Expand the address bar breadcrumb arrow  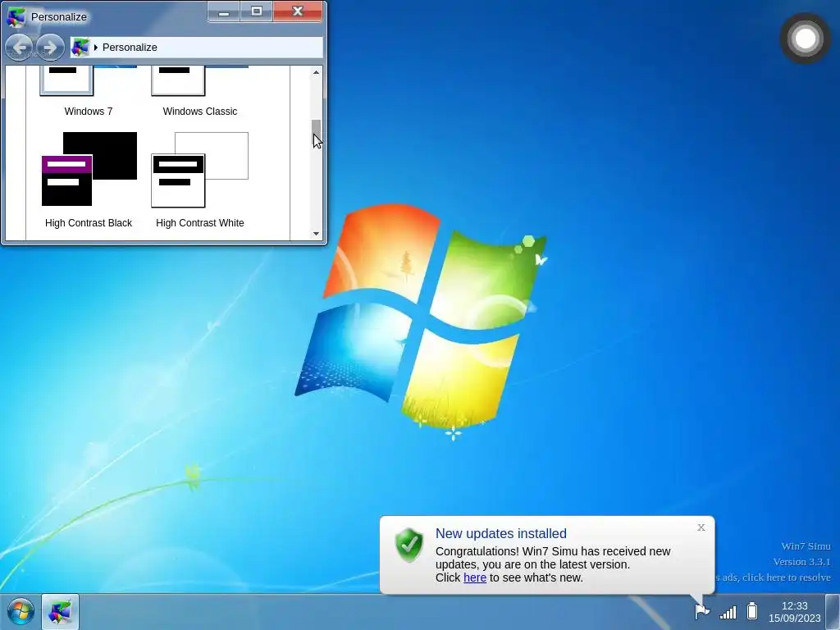[95, 47]
